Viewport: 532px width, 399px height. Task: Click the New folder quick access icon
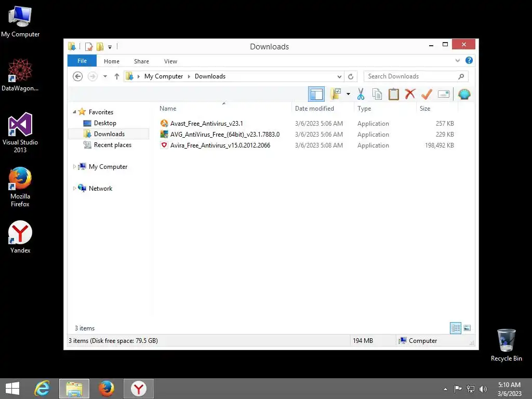pos(100,46)
